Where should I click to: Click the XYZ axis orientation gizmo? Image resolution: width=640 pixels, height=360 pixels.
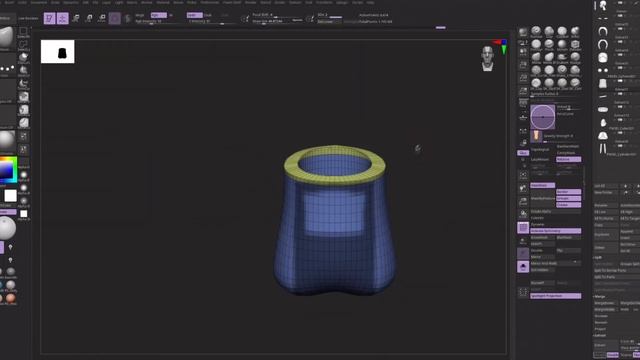point(502,46)
